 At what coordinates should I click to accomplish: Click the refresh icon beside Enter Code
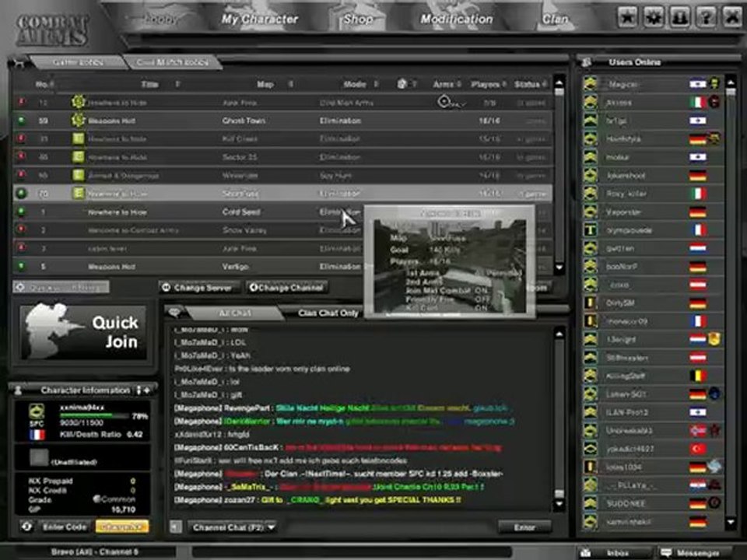point(26,527)
